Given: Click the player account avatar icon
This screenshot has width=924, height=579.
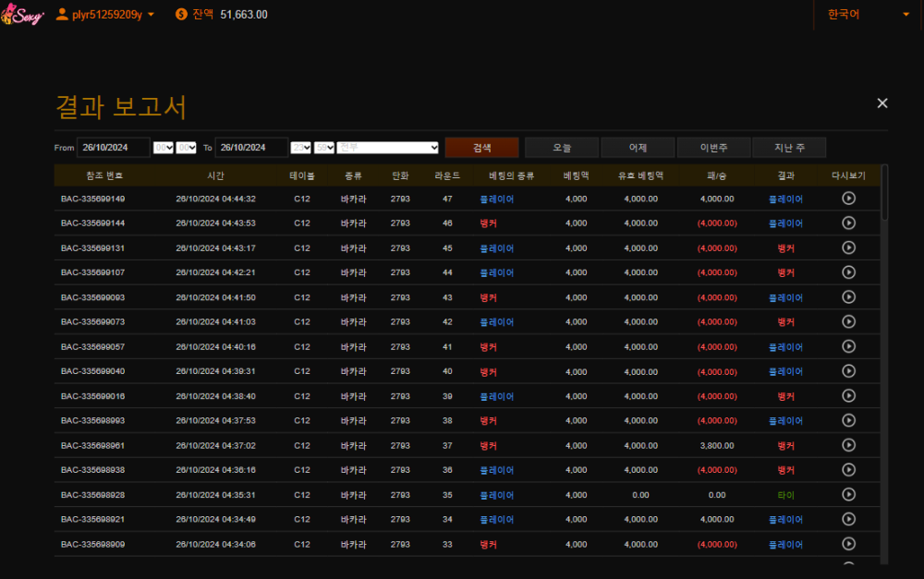Looking at the screenshot, I should click(x=62, y=14).
